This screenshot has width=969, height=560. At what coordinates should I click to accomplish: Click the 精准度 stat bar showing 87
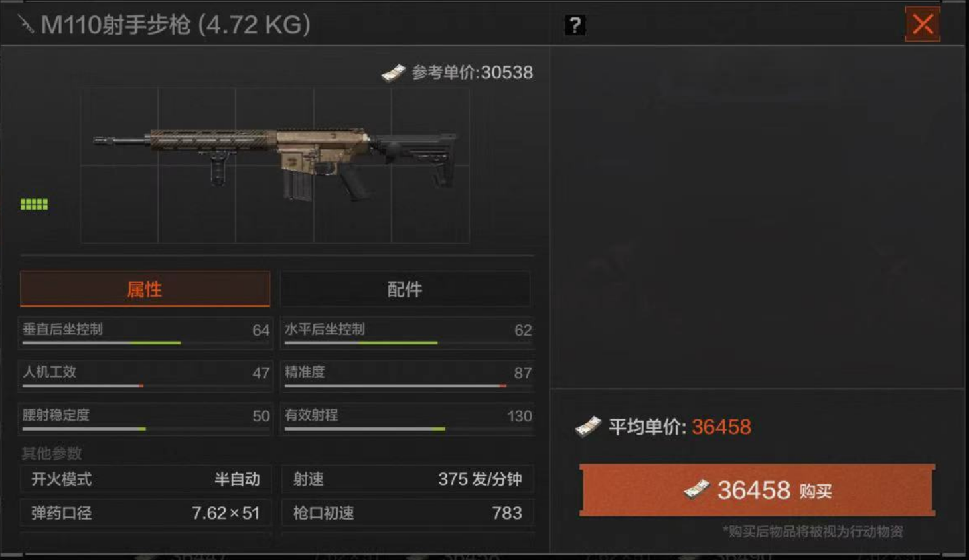coord(408,376)
